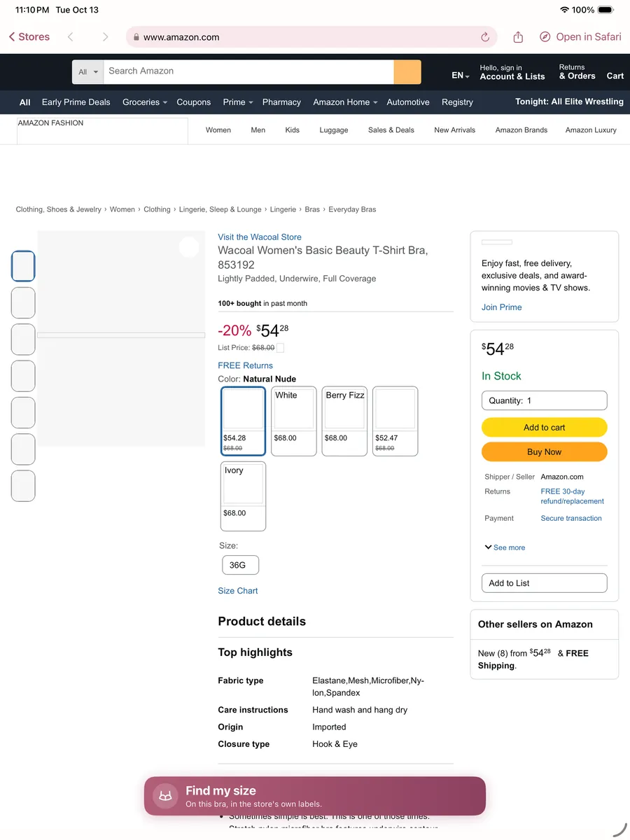Open Lingerie, Sleep & Lounge breadcrumb
This screenshot has width=630, height=840.
(x=220, y=209)
